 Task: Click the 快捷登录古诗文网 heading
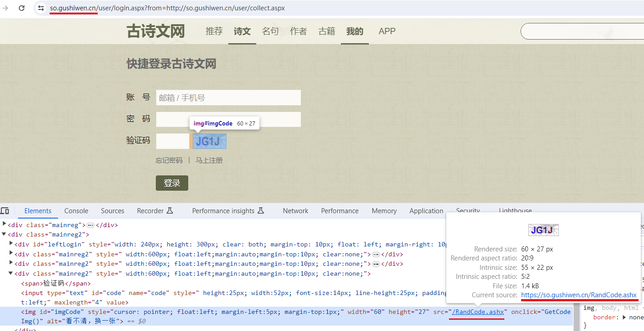click(x=171, y=64)
